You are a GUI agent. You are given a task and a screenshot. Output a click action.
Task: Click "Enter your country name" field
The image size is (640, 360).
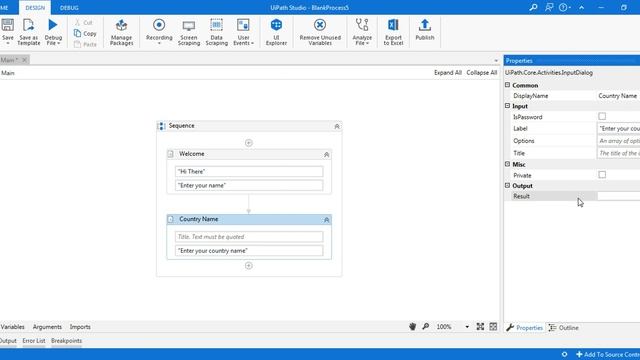tap(249, 251)
